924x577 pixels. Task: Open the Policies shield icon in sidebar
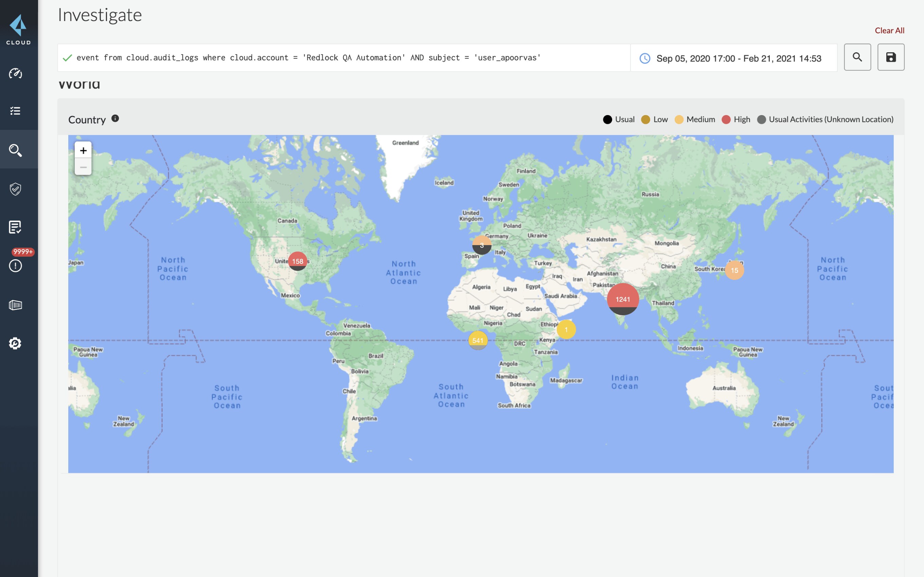click(15, 188)
